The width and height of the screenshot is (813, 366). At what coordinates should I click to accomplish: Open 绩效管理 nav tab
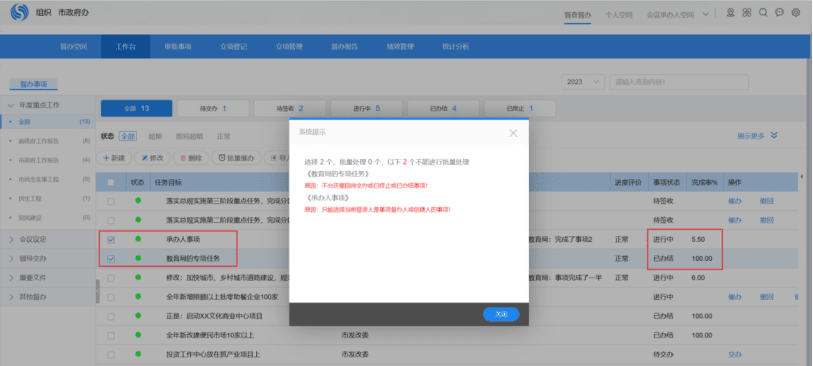(x=400, y=47)
